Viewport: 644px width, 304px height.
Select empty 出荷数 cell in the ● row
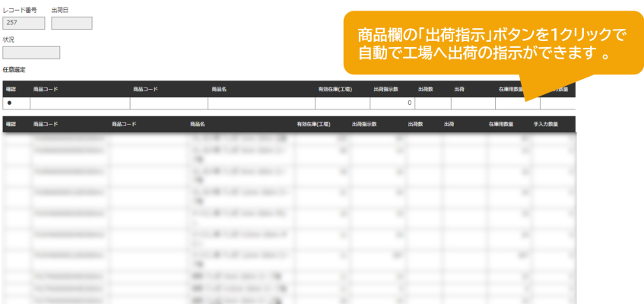(x=433, y=103)
